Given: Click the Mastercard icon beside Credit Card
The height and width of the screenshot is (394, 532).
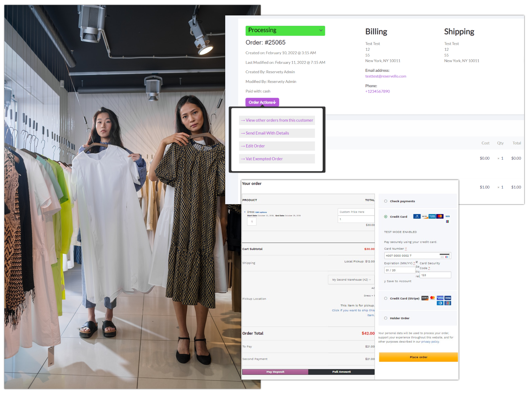Looking at the screenshot, I should [x=440, y=216].
